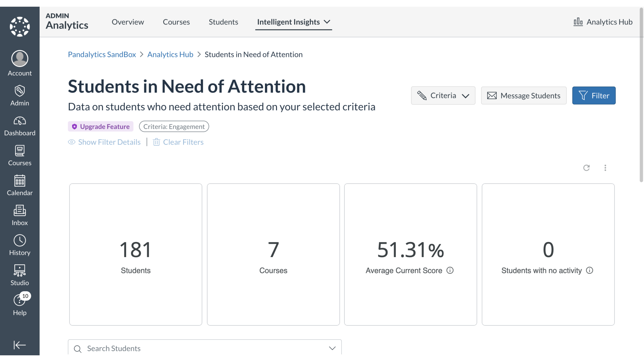Viewport: 644px width, 362px height.
Task: Click the refresh data icon
Action: click(x=587, y=167)
